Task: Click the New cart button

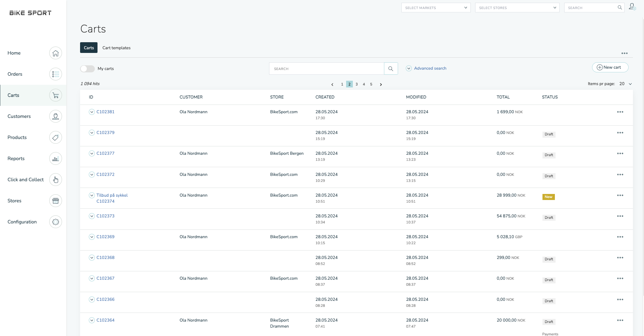Action: (x=610, y=67)
